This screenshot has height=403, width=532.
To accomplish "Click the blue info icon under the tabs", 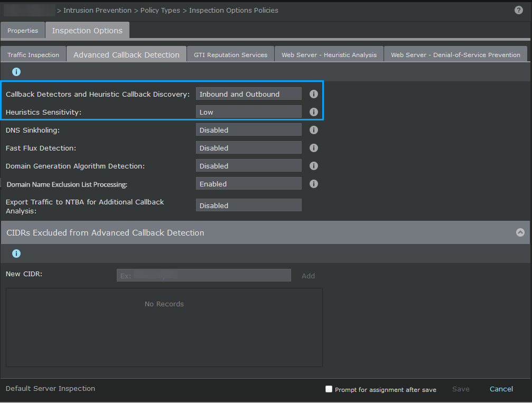I will (16, 72).
